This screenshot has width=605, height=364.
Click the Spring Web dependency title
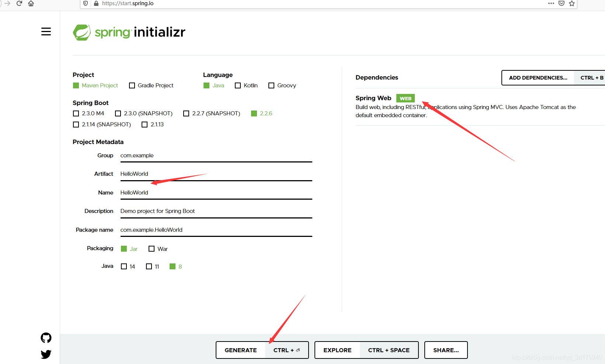pos(373,98)
